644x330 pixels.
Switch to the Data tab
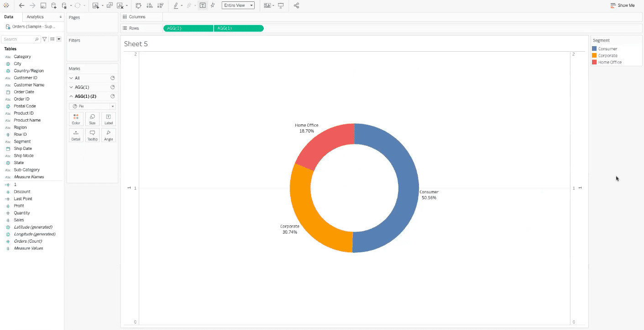click(9, 17)
